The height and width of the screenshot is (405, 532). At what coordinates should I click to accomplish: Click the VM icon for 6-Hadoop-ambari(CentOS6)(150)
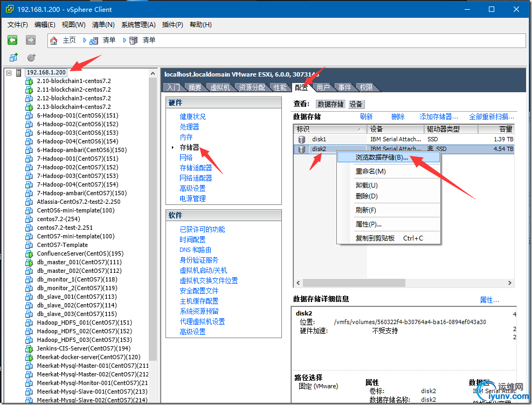29,150
